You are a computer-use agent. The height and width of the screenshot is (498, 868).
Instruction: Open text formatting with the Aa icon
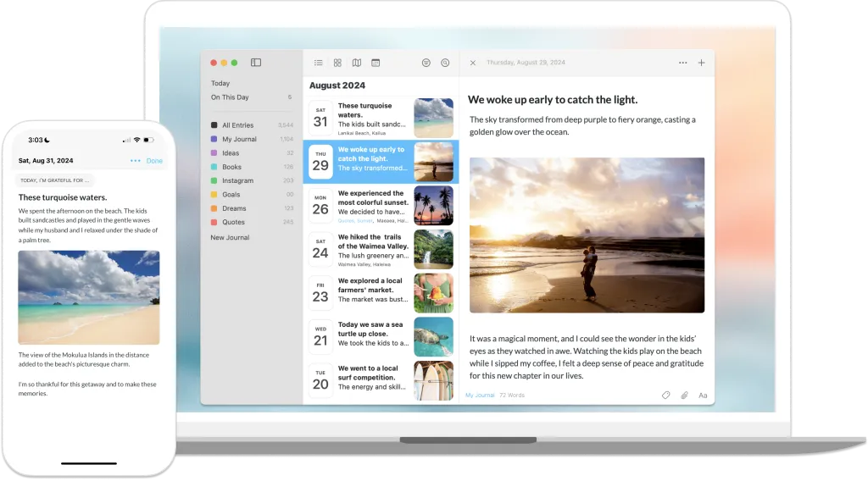tap(702, 394)
